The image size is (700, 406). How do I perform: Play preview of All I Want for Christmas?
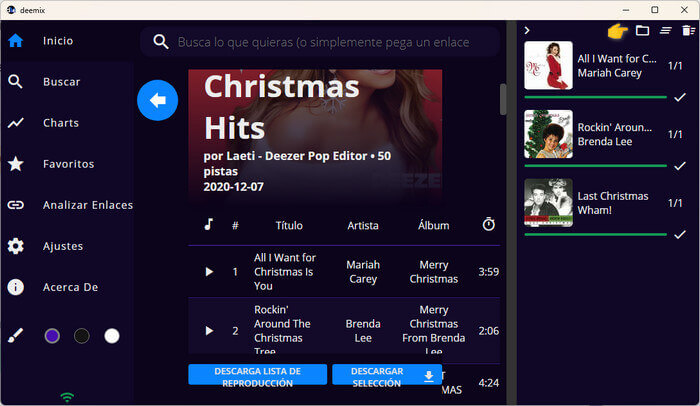tap(209, 272)
